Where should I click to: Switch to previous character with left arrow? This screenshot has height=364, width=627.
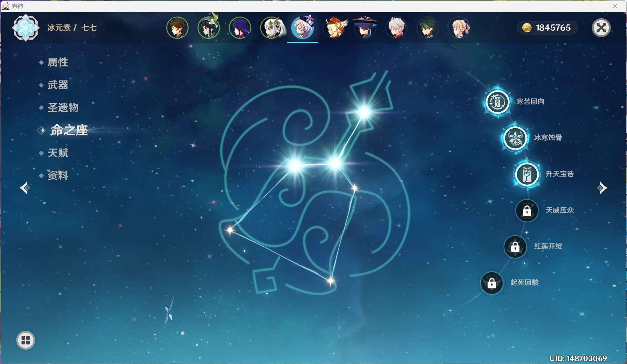[x=25, y=188]
